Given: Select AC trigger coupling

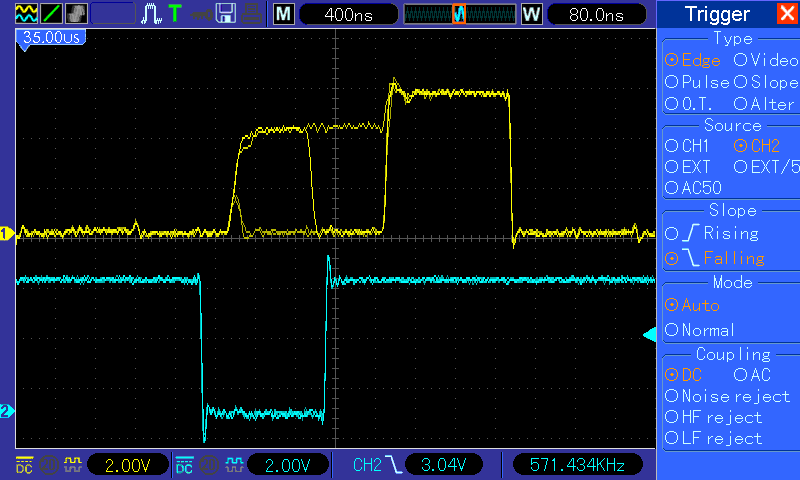Looking at the screenshot, I should (x=752, y=375).
